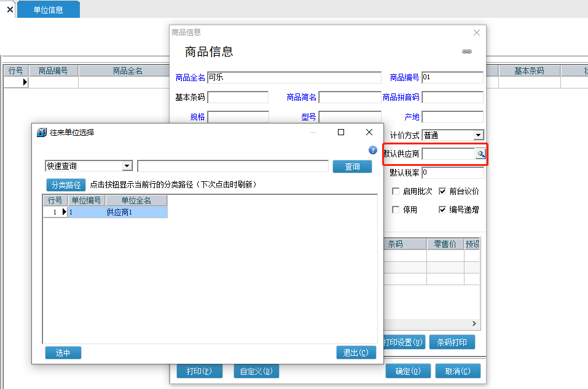The image size is (588, 389).
Task: Click the 条码打印 barcode print button
Action: pyautogui.click(x=452, y=342)
